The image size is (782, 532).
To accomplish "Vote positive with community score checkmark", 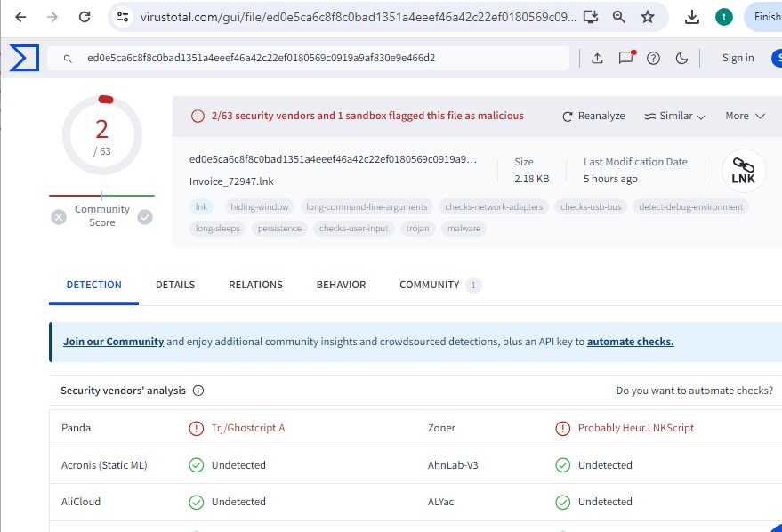I will 145,216.
